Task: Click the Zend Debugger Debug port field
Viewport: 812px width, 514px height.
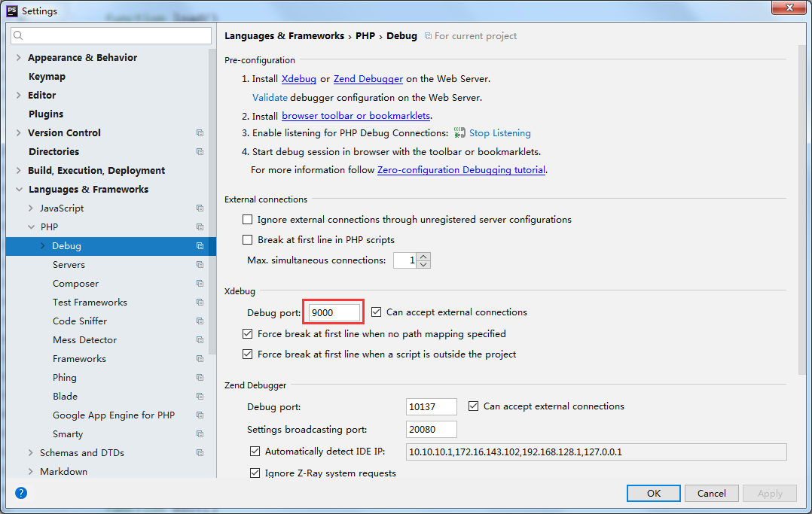Action: click(432, 407)
